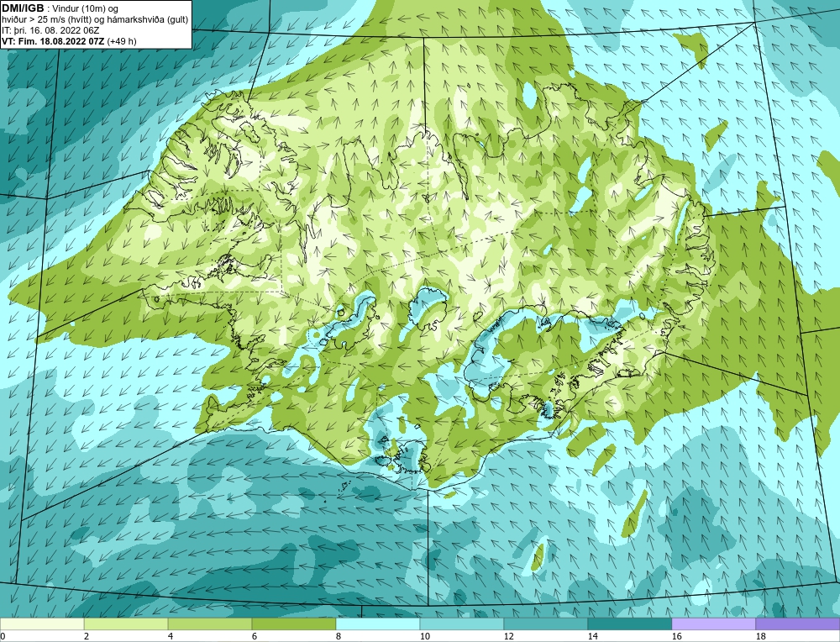Click the dark teal 14–16 legend swatch
840x642 pixels.
(x=630, y=624)
